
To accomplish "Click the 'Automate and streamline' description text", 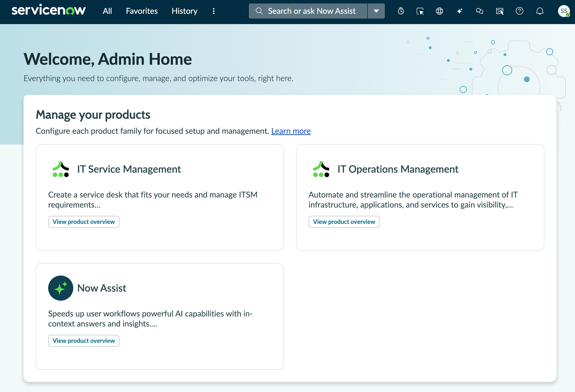I will coord(413,200).
